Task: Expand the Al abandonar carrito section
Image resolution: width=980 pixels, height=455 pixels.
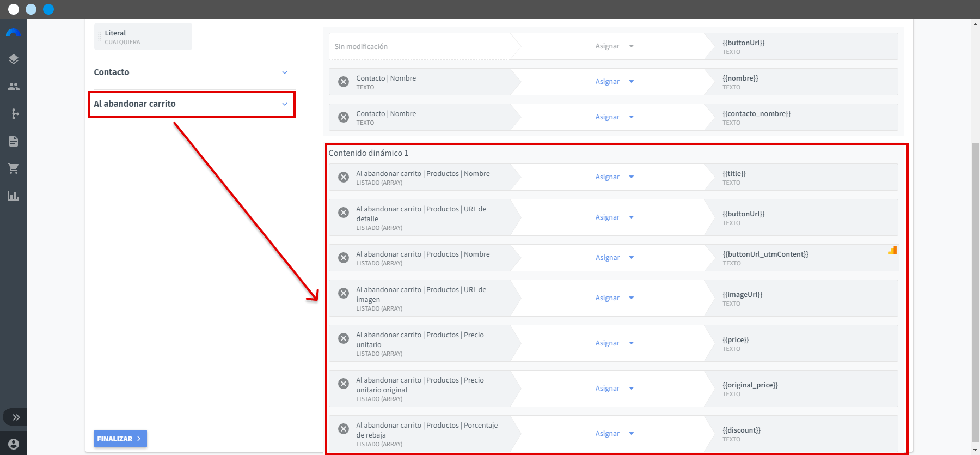Action: (x=191, y=104)
